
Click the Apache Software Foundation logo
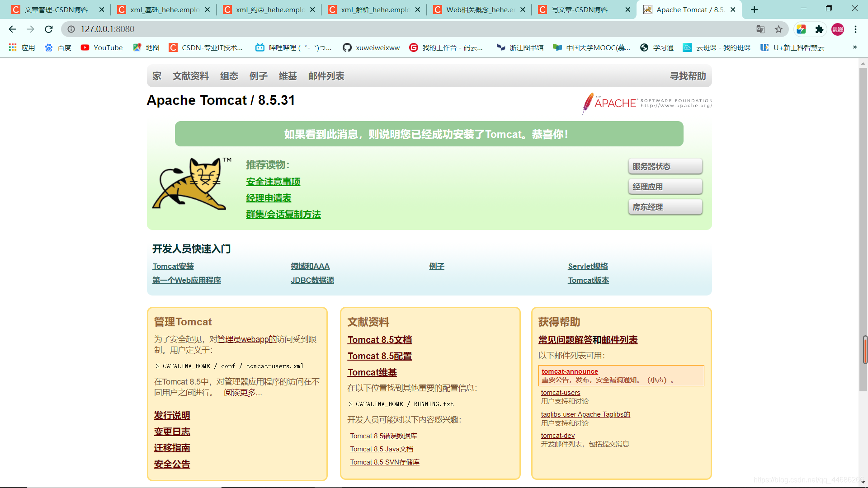tap(646, 103)
